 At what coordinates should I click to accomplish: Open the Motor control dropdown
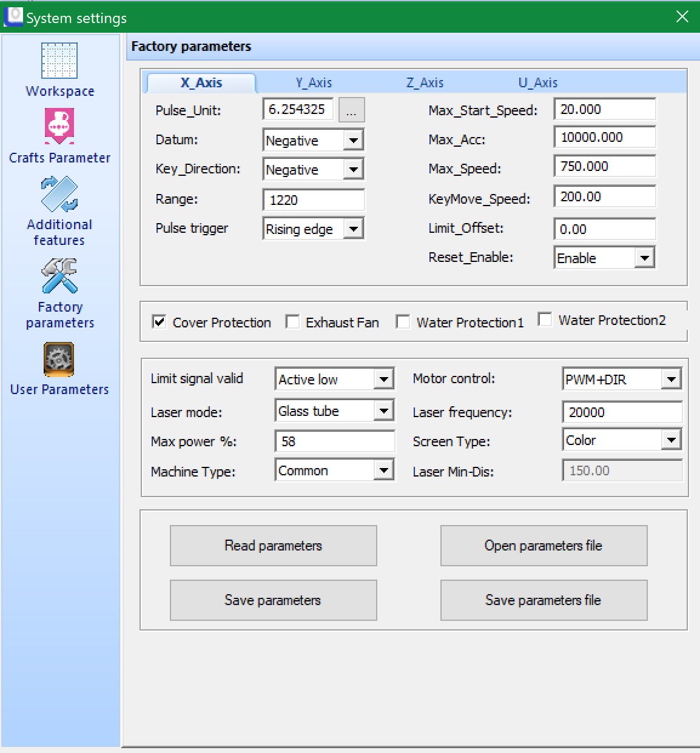(671, 380)
